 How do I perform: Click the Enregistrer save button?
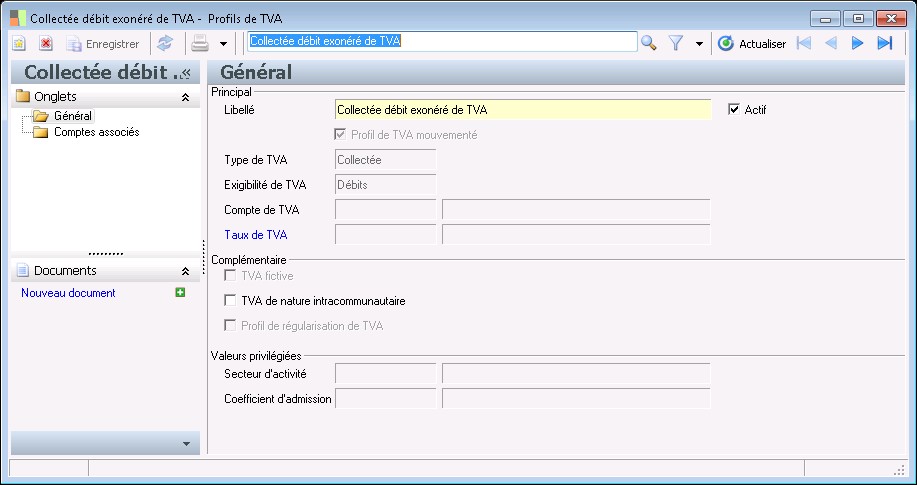click(x=102, y=44)
